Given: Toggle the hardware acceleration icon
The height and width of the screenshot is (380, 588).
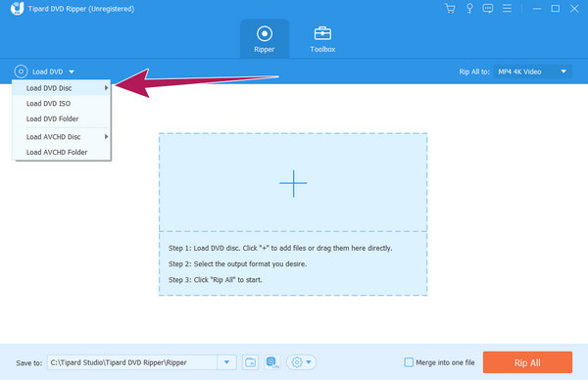Looking at the screenshot, I should (272, 362).
